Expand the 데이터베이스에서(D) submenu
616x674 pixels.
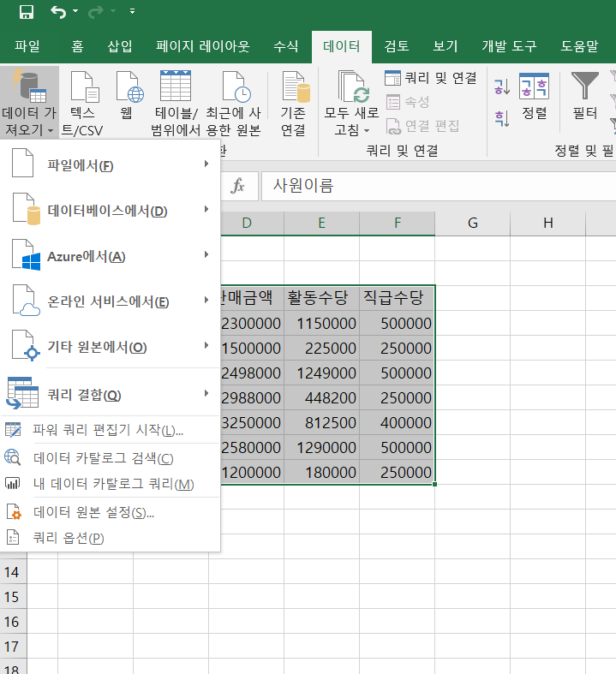(110, 211)
